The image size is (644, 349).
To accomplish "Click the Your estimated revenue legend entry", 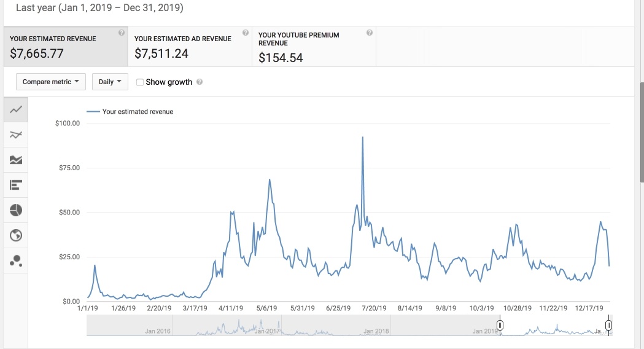I will click(x=130, y=111).
